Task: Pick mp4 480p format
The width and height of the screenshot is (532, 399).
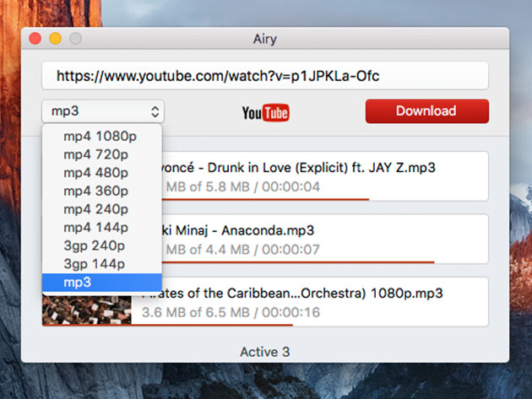Action: (x=102, y=173)
